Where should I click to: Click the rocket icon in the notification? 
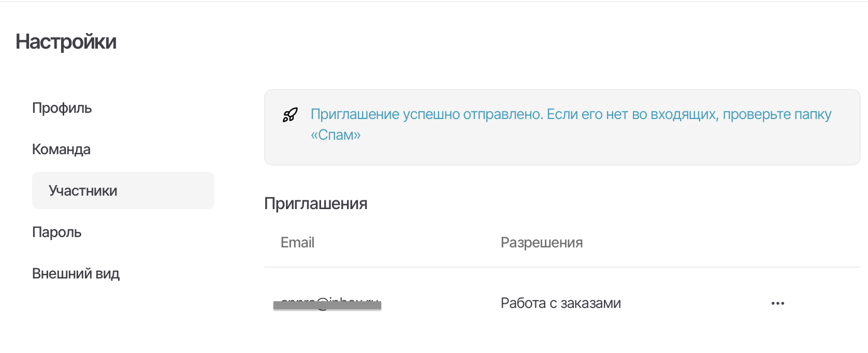[x=290, y=115]
